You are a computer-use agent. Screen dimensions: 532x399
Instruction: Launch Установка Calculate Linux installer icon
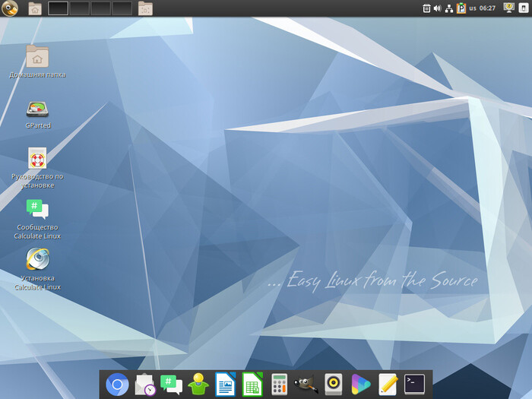37,269
